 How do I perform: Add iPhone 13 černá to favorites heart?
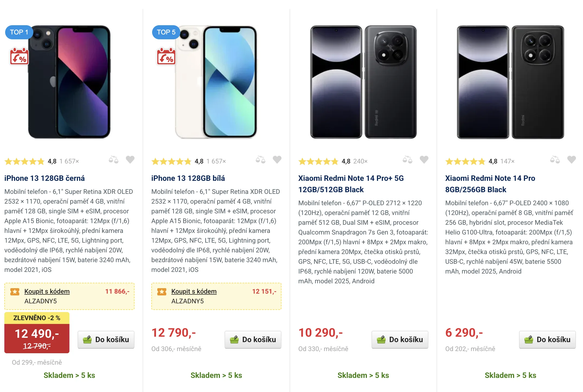(130, 160)
